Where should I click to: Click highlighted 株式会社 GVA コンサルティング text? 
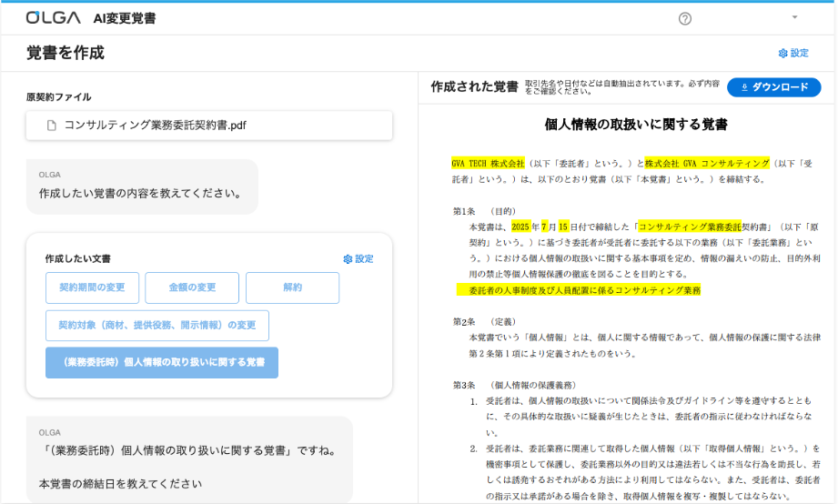(707, 164)
